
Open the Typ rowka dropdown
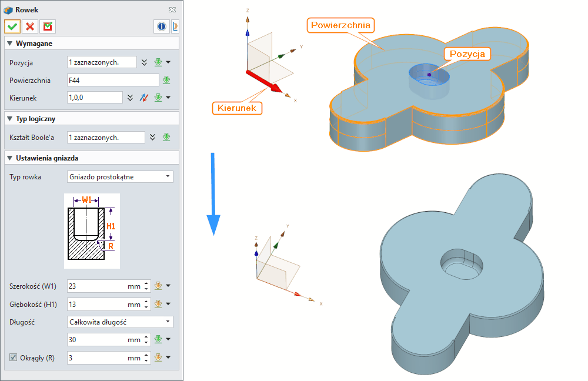pyautogui.click(x=120, y=176)
